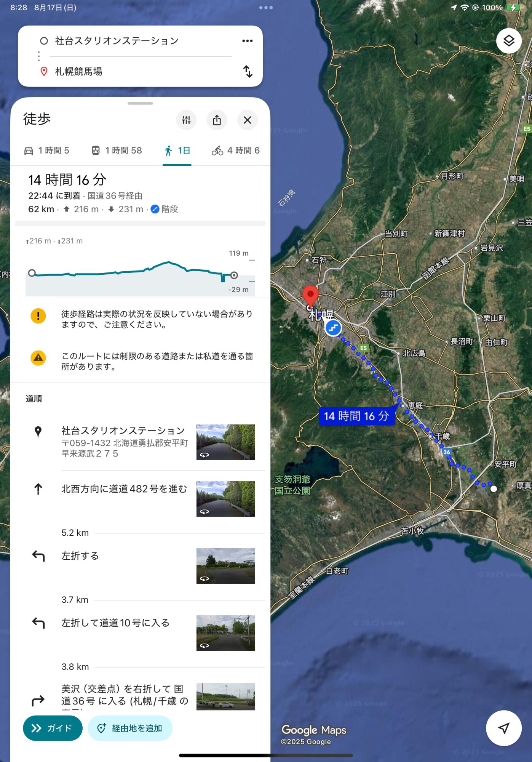The width and height of the screenshot is (532, 762).
Task: Tap the 支笏洞爺国立公園 park label
Action: pos(292,485)
